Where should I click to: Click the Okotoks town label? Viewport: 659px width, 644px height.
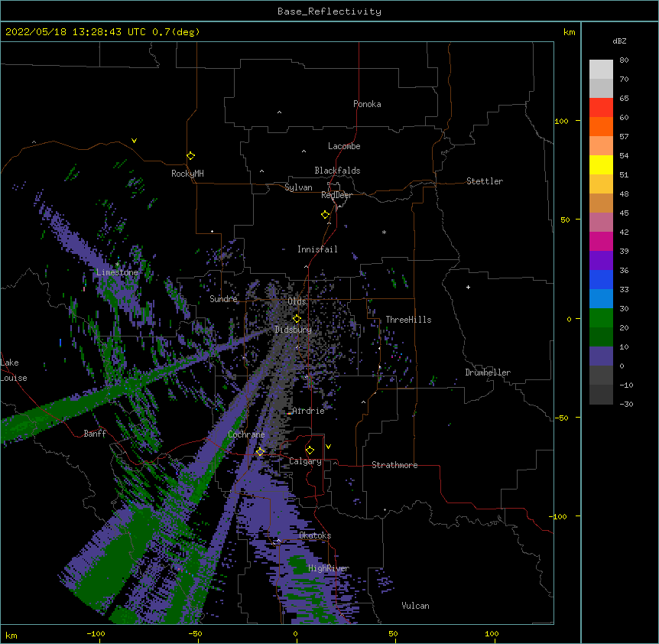pos(315,535)
